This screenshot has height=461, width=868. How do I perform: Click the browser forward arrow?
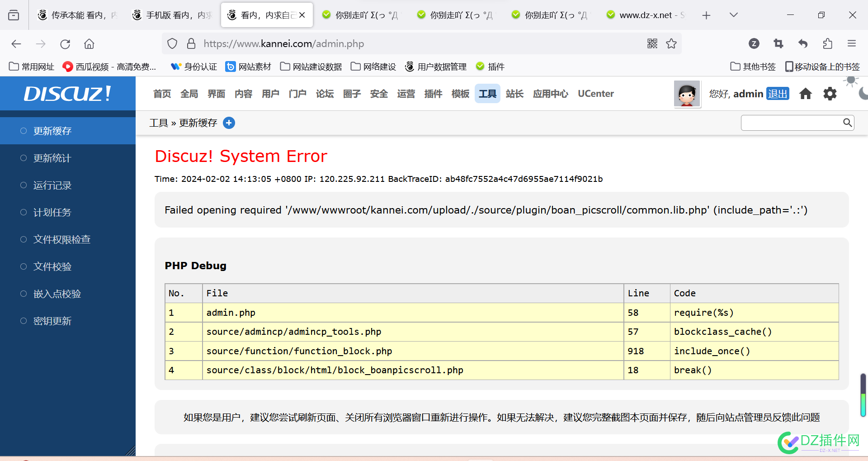[x=41, y=44]
